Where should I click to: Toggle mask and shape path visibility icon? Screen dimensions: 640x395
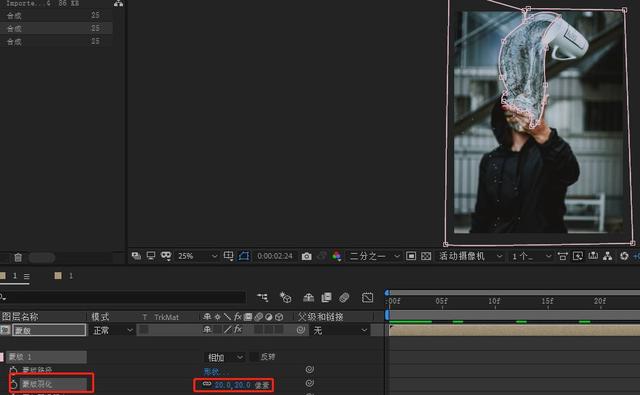pyautogui.click(x=244, y=256)
